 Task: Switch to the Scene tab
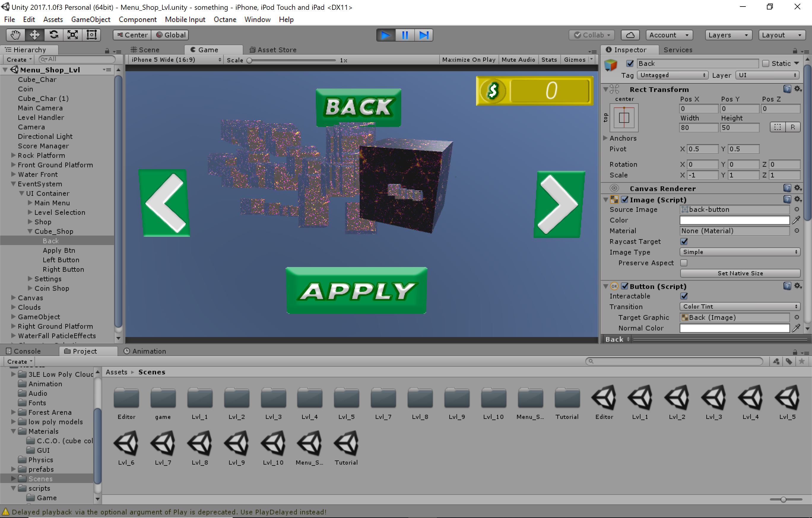tap(145, 50)
